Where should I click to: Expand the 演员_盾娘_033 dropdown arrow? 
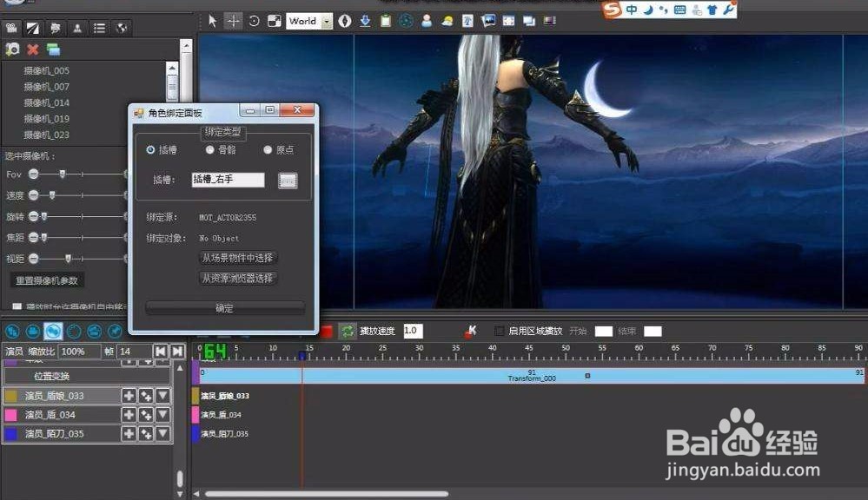pos(162,396)
